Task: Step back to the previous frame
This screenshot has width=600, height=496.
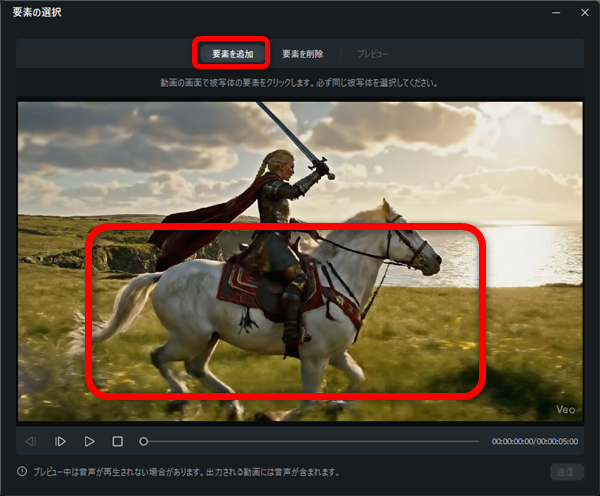Action: coord(31,441)
